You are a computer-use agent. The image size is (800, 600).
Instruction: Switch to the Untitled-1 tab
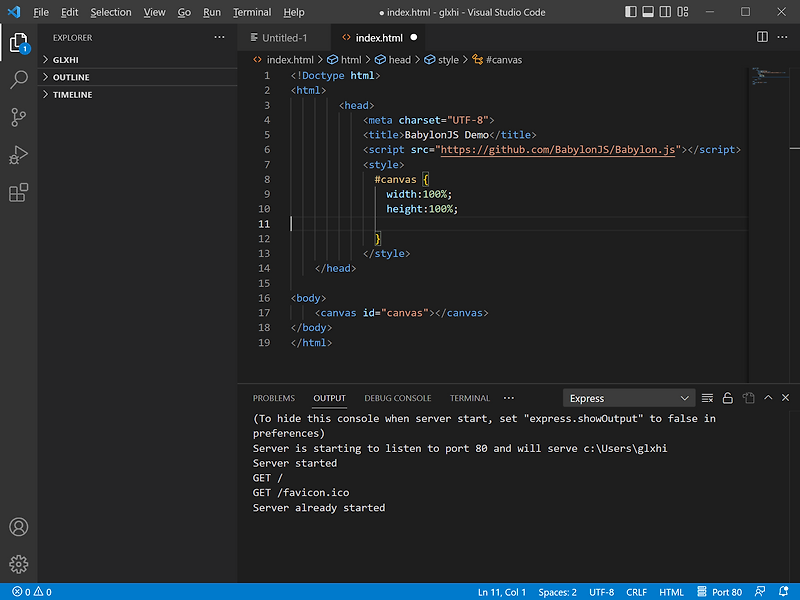coord(284,38)
